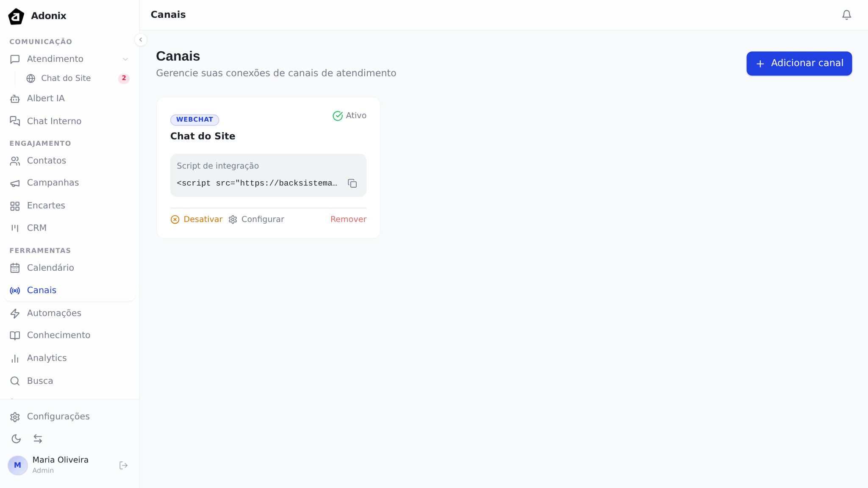Open Configurar for Chat do Site
The image size is (868, 488).
point(256,219)
